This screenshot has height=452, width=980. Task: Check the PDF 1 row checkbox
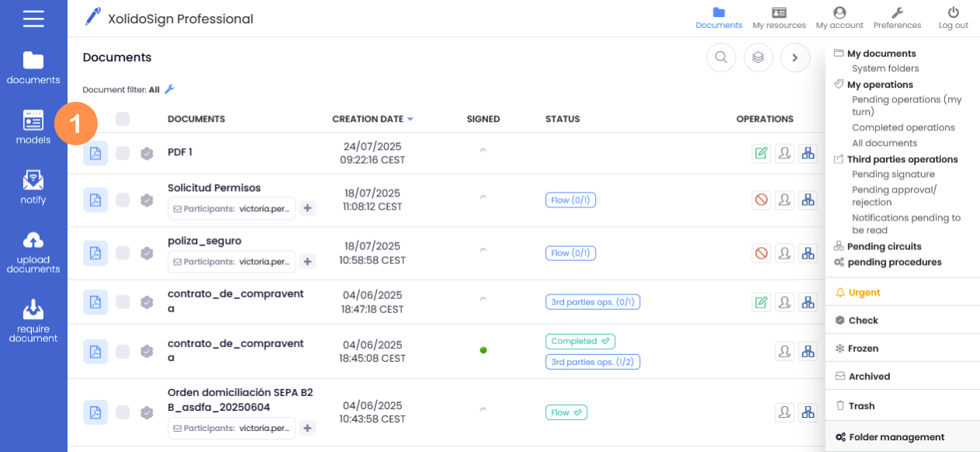point(123,153)
